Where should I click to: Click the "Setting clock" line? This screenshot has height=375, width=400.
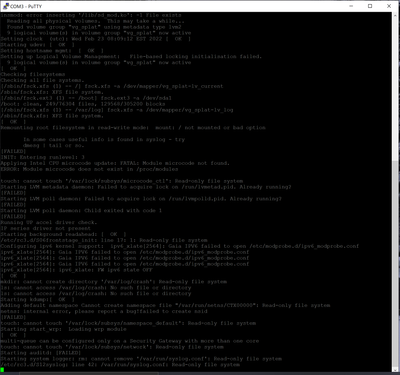pos(96,39)
